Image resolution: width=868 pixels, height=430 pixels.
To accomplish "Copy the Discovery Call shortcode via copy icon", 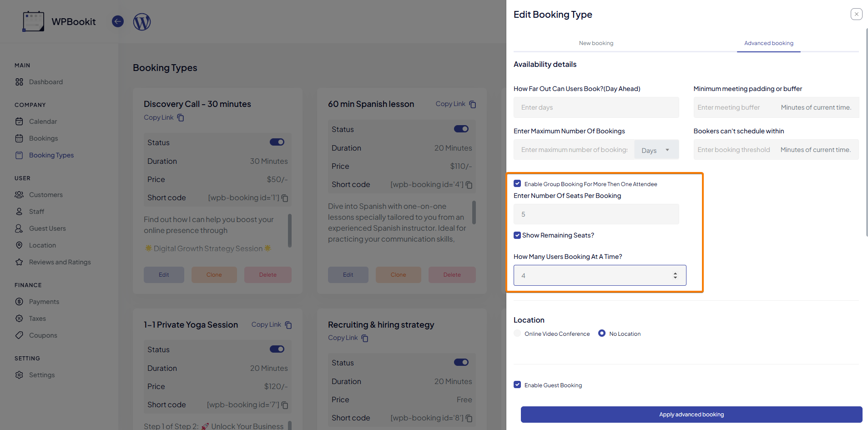I will pyautogui.click(x=285, y=198).
